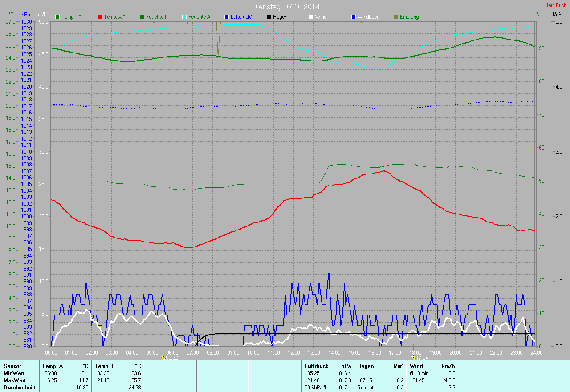This screenshot has width=570, height=392.
Task: Click the Sensor header in the table
Action: point(12,366)
